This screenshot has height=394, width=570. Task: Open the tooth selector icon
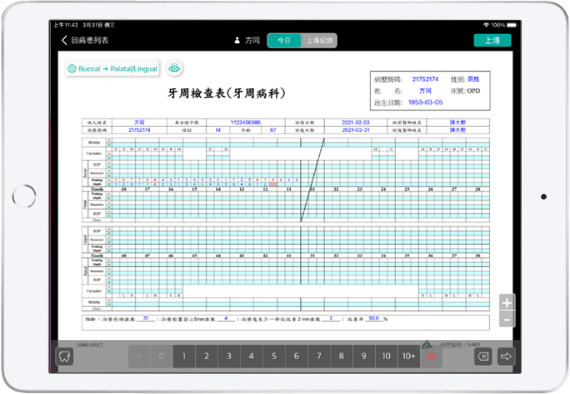pyautogui.click(x=64, y=356)
